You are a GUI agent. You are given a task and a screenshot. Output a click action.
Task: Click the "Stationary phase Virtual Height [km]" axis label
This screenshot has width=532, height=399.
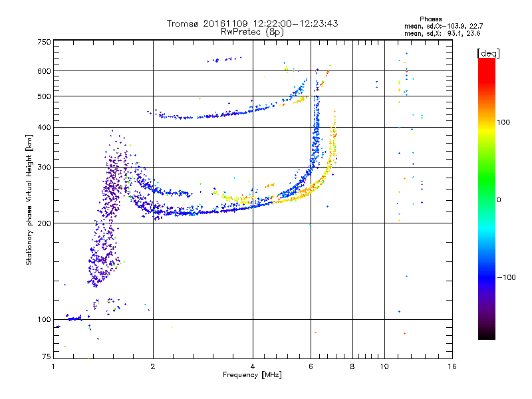point(29,200)
